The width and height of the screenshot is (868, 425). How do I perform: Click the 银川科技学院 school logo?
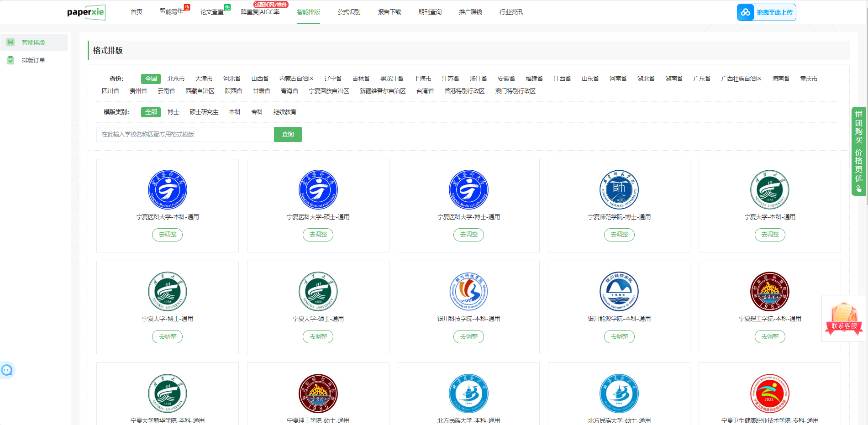pos(468,292)
